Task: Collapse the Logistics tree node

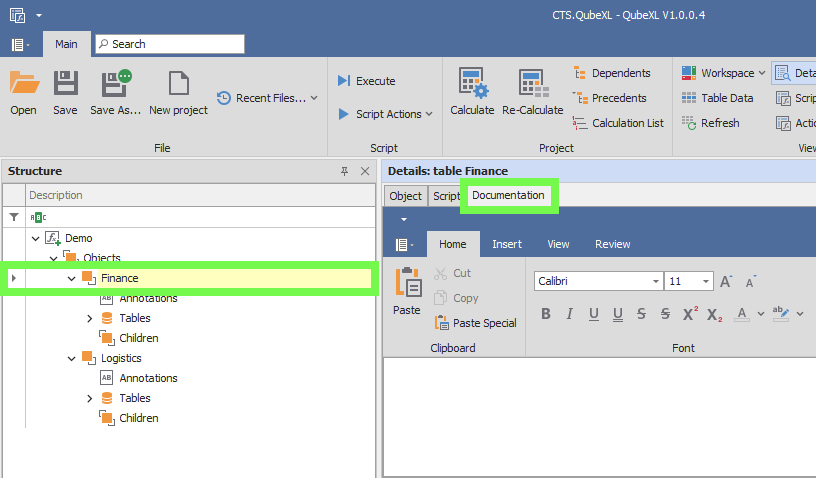Action: click(73, 358)
